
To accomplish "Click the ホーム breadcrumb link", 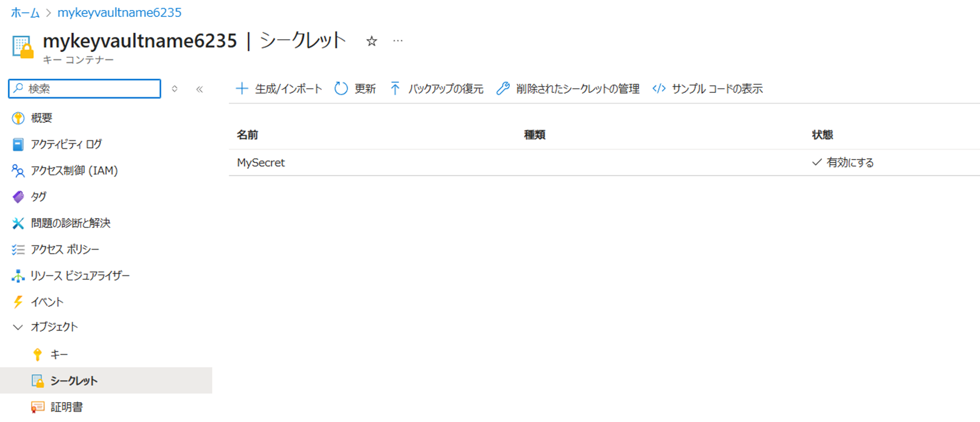I will (25, 12).
